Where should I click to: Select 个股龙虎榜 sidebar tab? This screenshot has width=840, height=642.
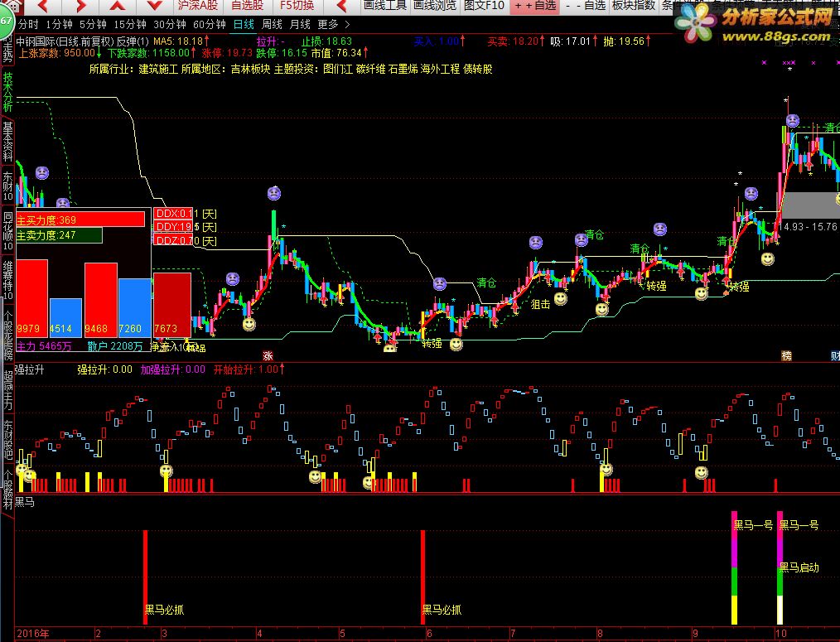(x=7, y=335)
